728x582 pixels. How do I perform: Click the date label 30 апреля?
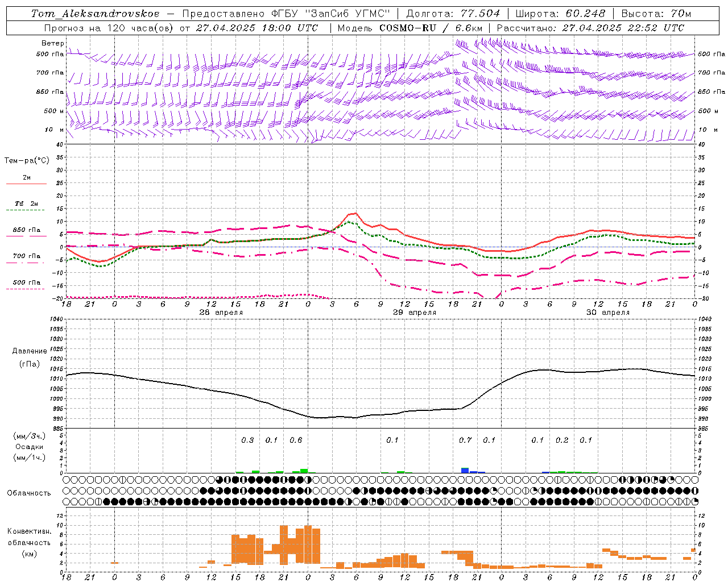(x=608, y=313)
